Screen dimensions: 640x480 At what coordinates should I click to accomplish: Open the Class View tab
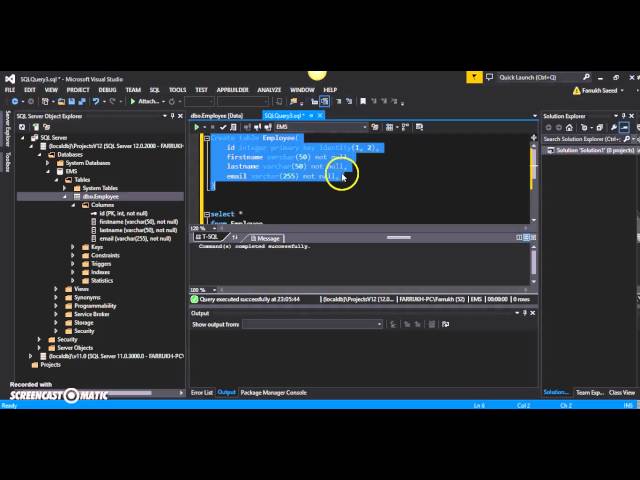pyautogui.click(x=622, y=393)
